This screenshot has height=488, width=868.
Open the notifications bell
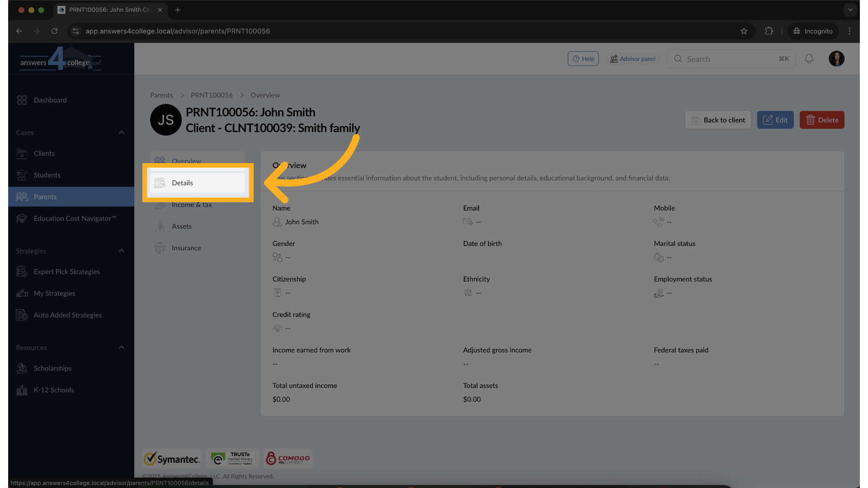809,59
